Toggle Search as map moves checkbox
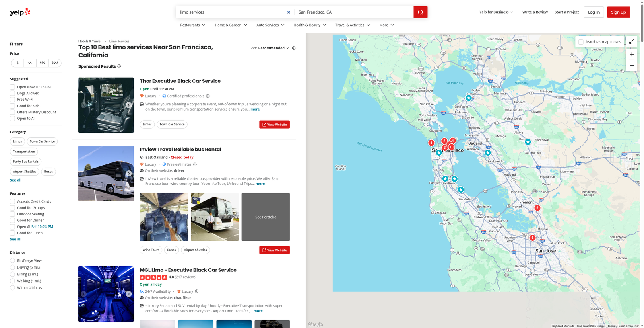644x328 pixels. [x=581, y=42]
